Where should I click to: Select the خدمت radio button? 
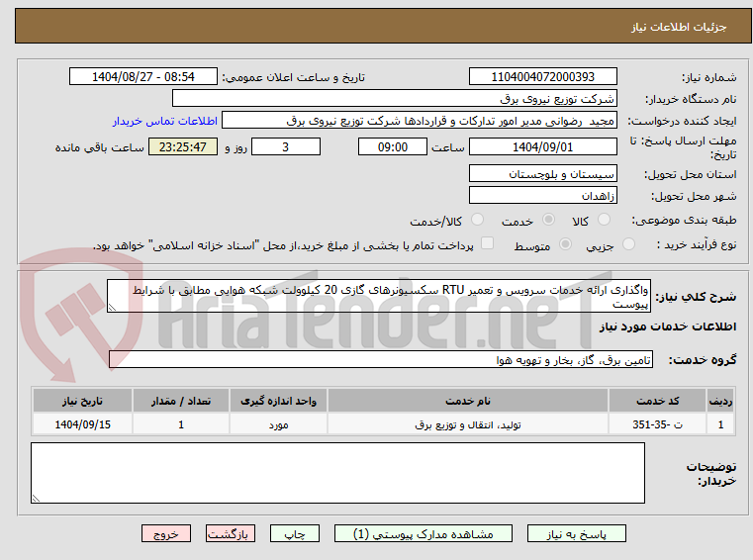548,220
